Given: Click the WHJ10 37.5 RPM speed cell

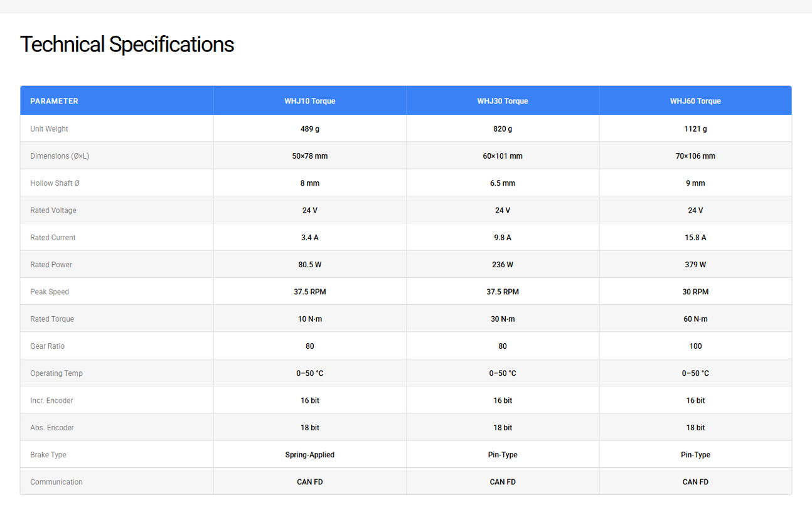Looking at the screenshot, I should pyautogui.click(x=310, y=292).
